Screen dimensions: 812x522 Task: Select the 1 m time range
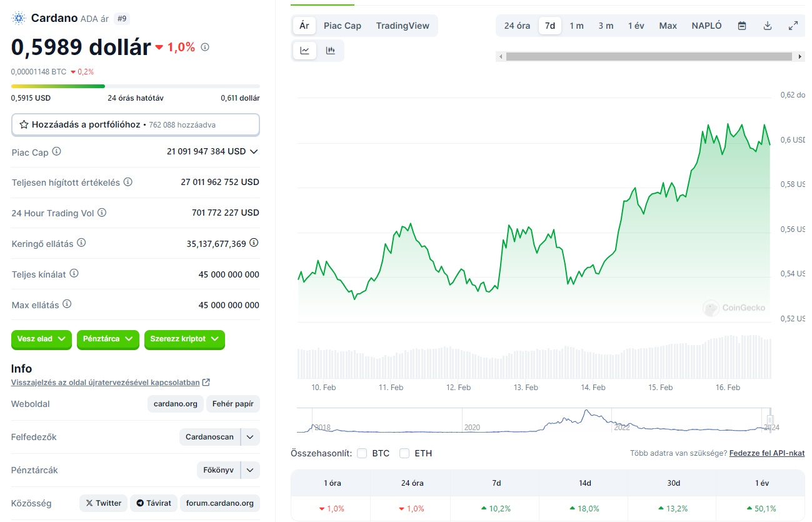[576, 26]
